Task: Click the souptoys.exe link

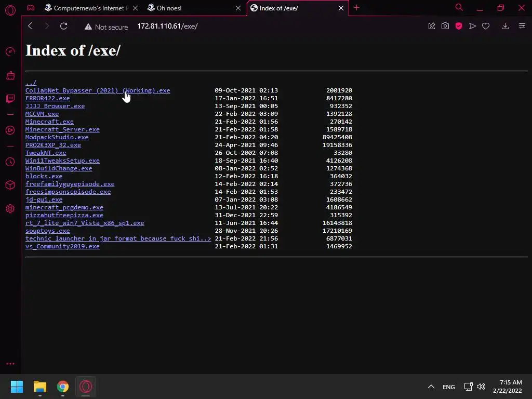Action: coord(47,231)
